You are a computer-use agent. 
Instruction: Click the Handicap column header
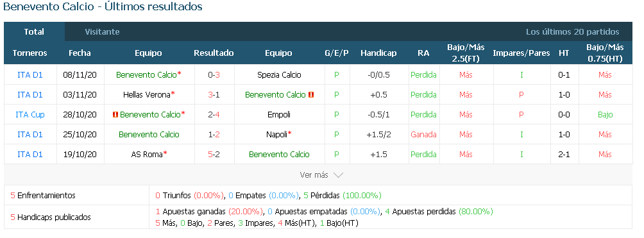pyautogui.click(x=378, y=53)
